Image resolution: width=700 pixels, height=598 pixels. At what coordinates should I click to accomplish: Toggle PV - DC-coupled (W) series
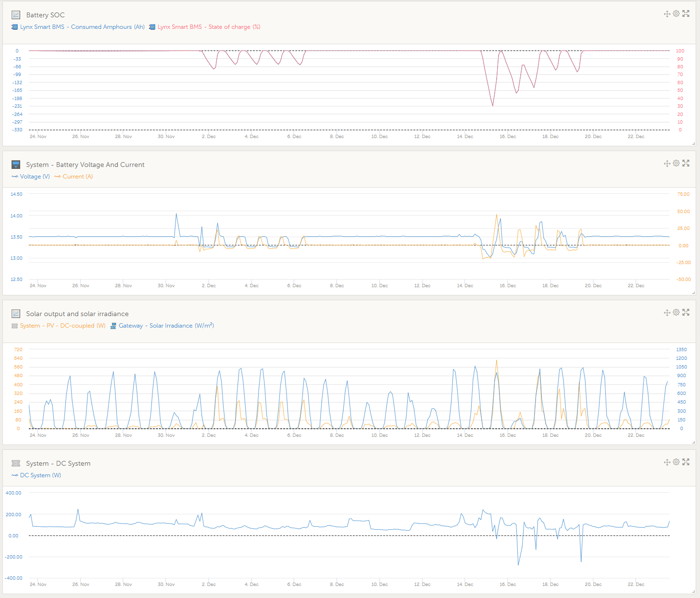click(58, 326)
